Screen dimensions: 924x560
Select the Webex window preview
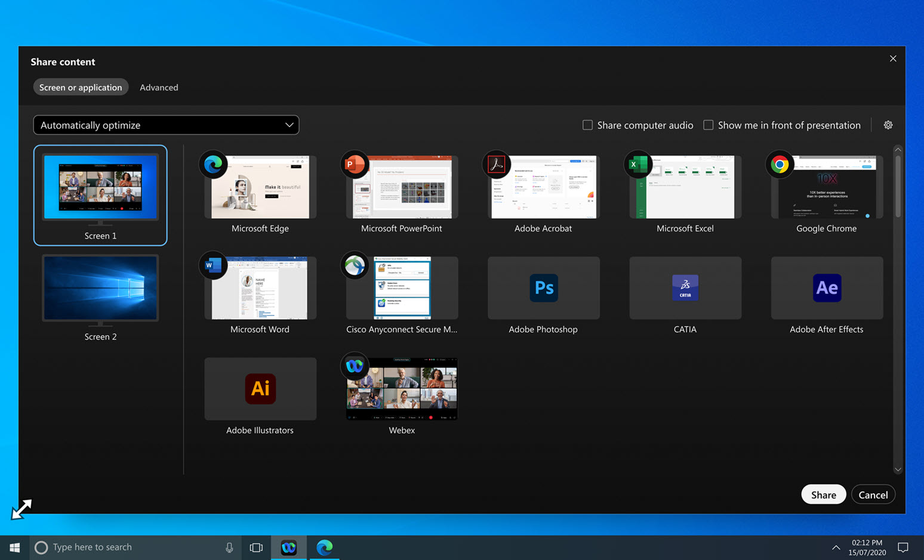(x=402, y=389)
